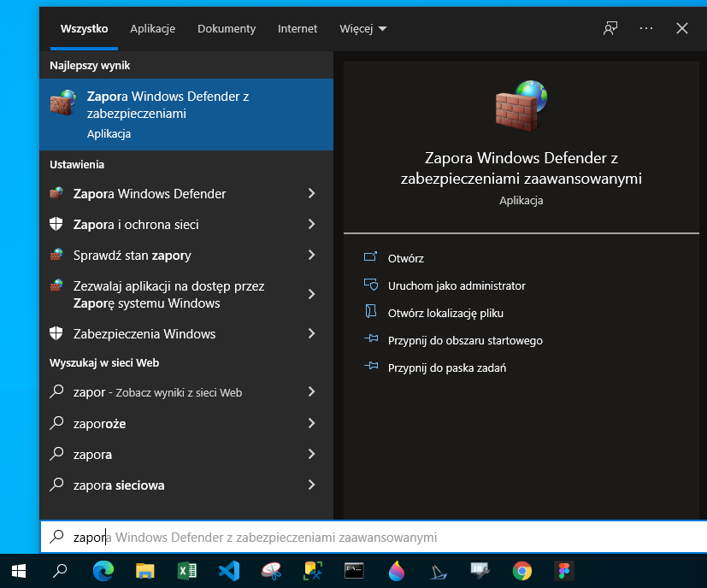This screenshot has width=707, height=588.
Task: Open Zapora i ochrona sieci result
Action: coord(186,224)
